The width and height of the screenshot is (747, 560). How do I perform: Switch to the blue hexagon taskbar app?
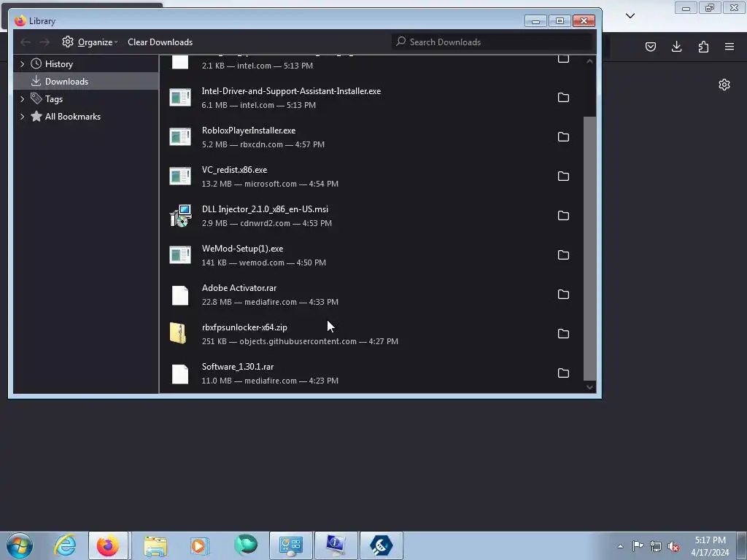(381, 545)
